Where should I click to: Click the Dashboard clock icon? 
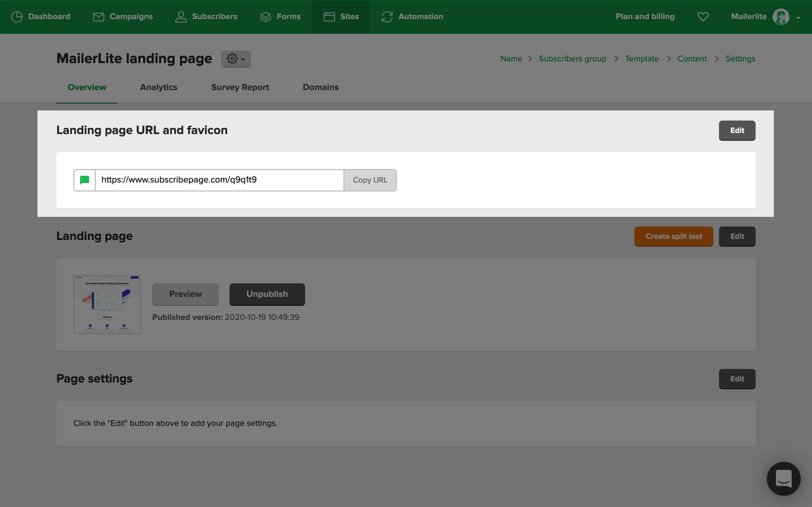[17, 17]
